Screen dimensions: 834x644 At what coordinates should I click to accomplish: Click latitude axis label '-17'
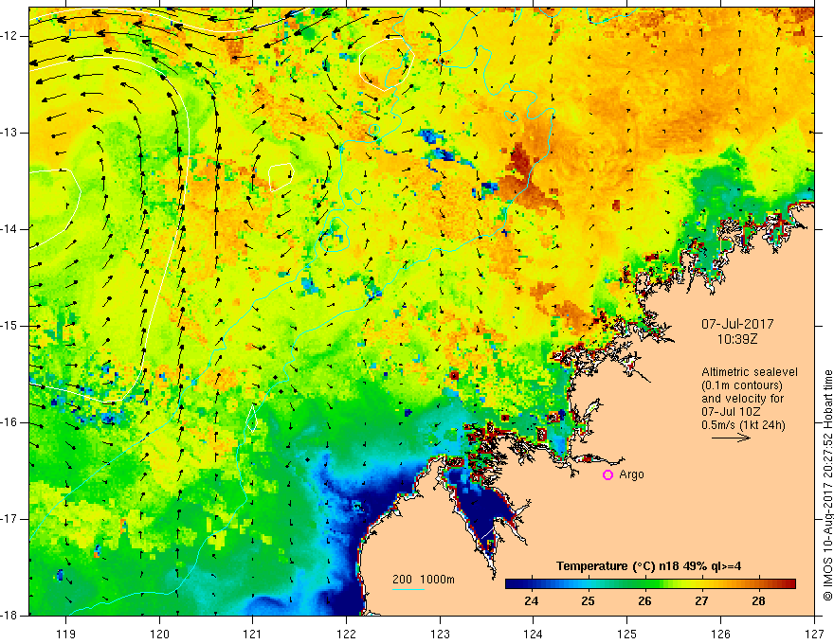point(9,519)
